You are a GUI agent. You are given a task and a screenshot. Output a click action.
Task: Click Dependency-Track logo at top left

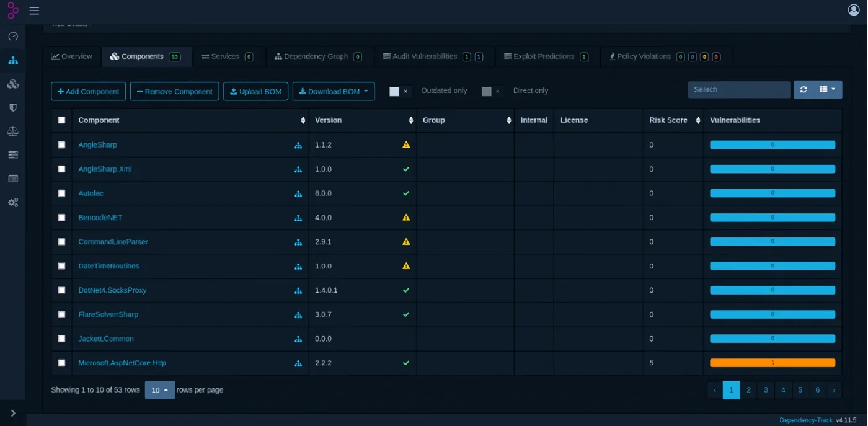(x=13, y=11)
